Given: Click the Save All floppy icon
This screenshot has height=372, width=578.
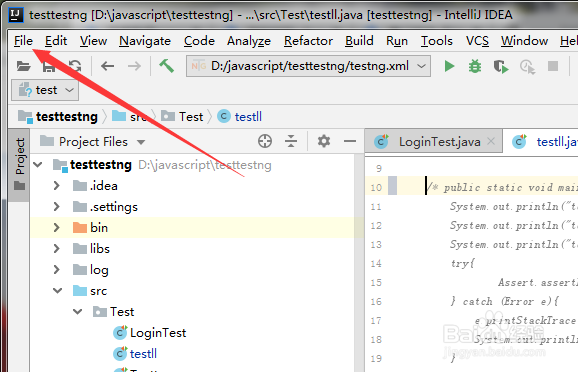Looking at the screenshot, I should (x=49, y=66).
